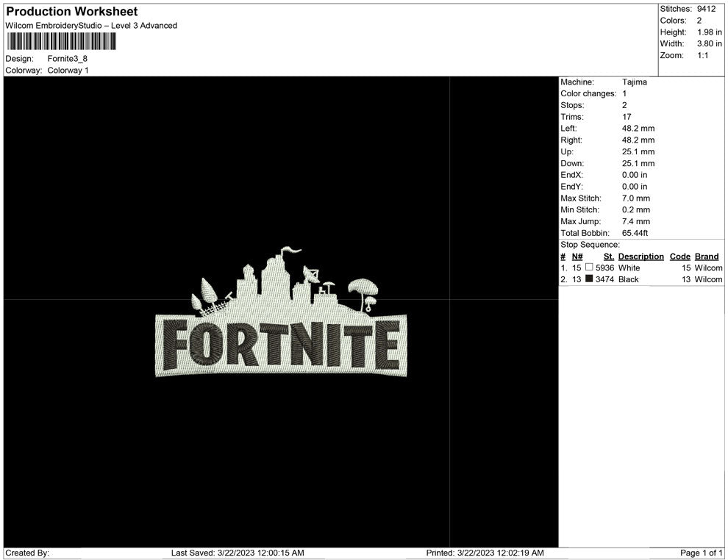
Task: Click the 'White' description cell
Action: 629,268
